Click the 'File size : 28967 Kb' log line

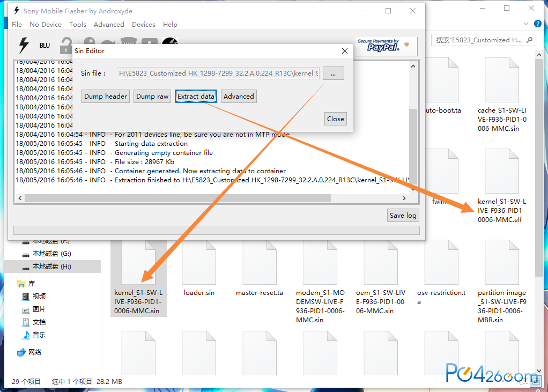pos(95,162)
